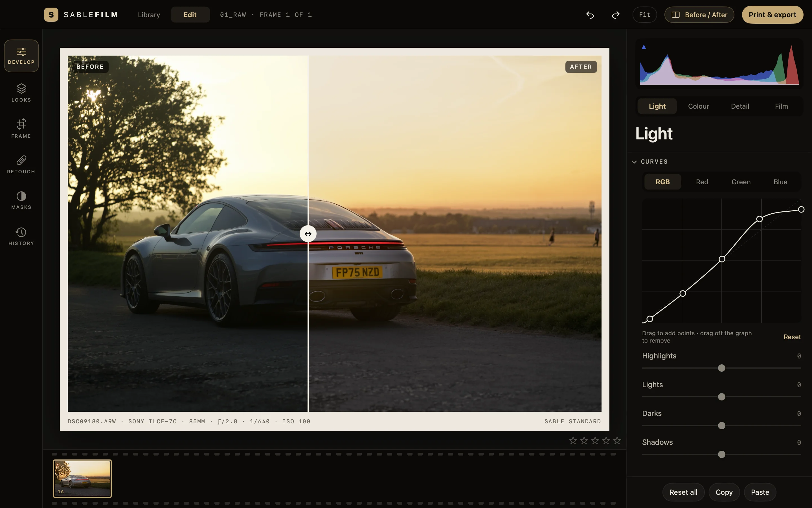Rate the photo one star
The image size is (812, 508).
click(x=573, y=440)
